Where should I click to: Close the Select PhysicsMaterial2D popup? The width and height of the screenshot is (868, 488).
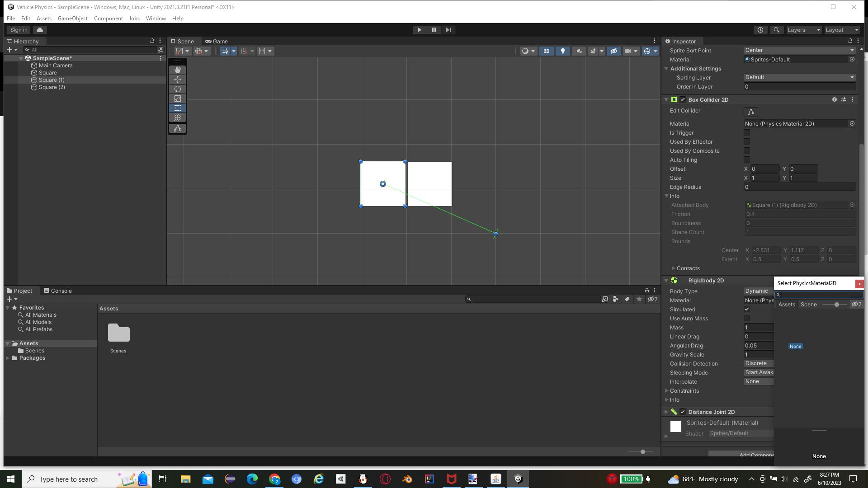(x=859, y=284)
